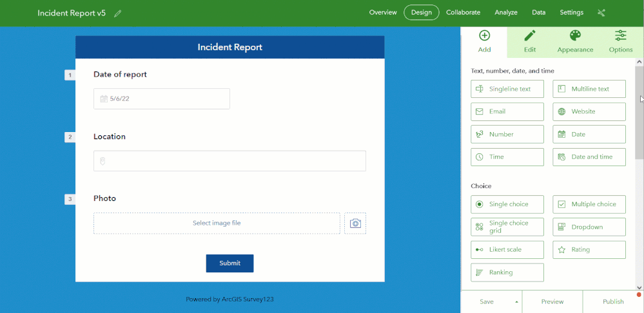Image resolution: width=644 pixels, height=313 pixels.
Task: Add a Single choice question
Action: (507, 204)
